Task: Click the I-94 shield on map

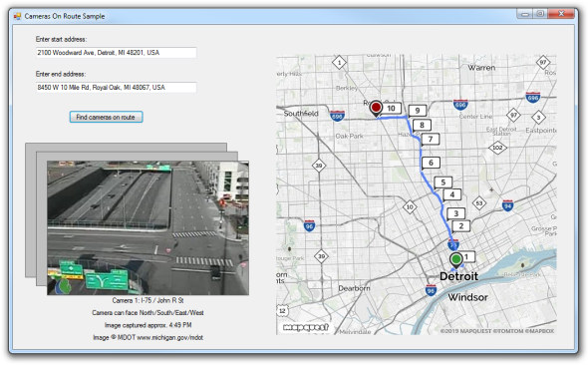Action: tap(507, 205)
